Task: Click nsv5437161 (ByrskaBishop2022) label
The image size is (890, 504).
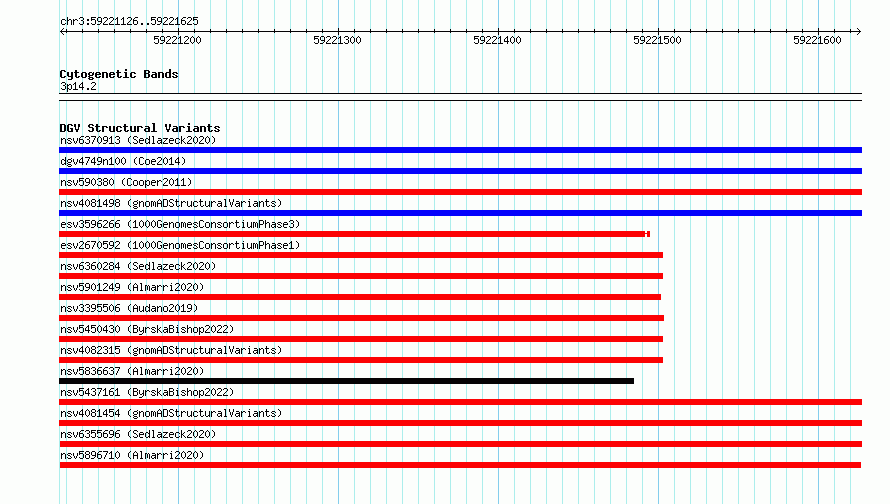Action: pyautogui.click(x=147, y=392)
